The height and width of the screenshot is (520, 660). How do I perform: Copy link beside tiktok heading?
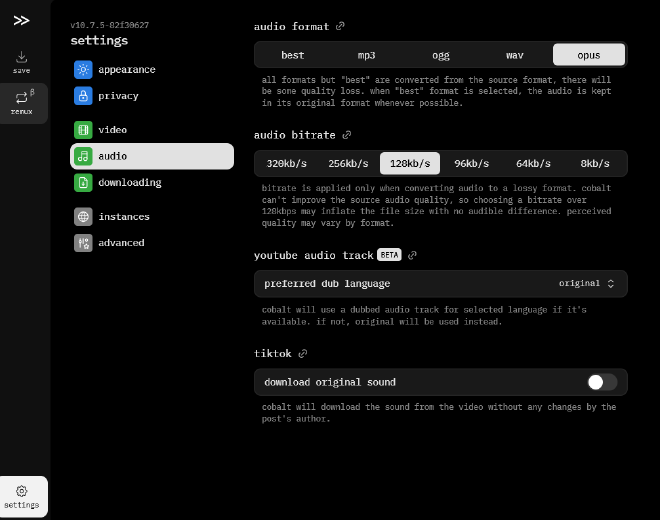click(x=303, y=354)
